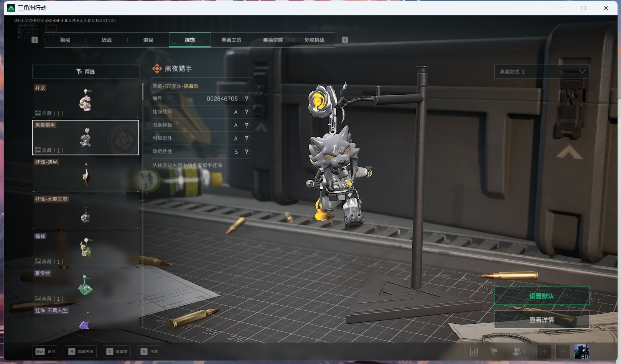
Task: Open the friends icon in bottom bar
Action: click(x=518, y=351)
